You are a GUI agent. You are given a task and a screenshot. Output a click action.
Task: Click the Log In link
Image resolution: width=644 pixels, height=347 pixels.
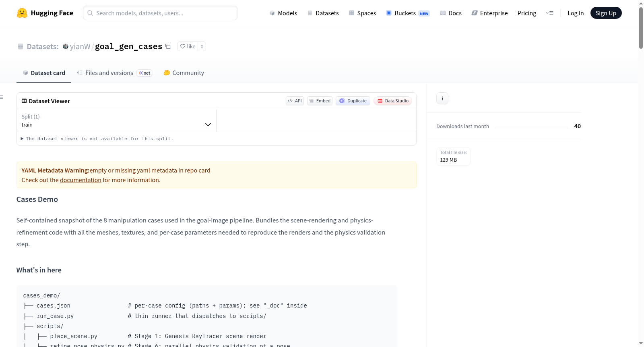coord(576,13)
